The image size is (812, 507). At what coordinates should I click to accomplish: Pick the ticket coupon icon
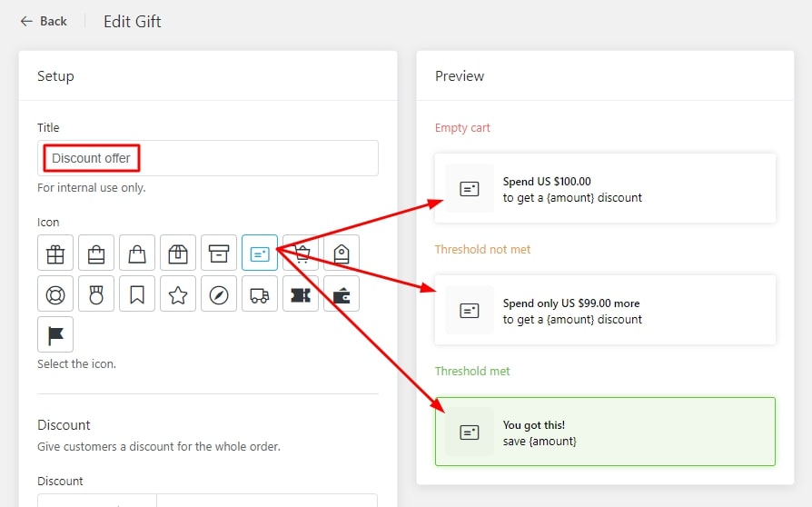pyautogui.click(x=301, y=294)
